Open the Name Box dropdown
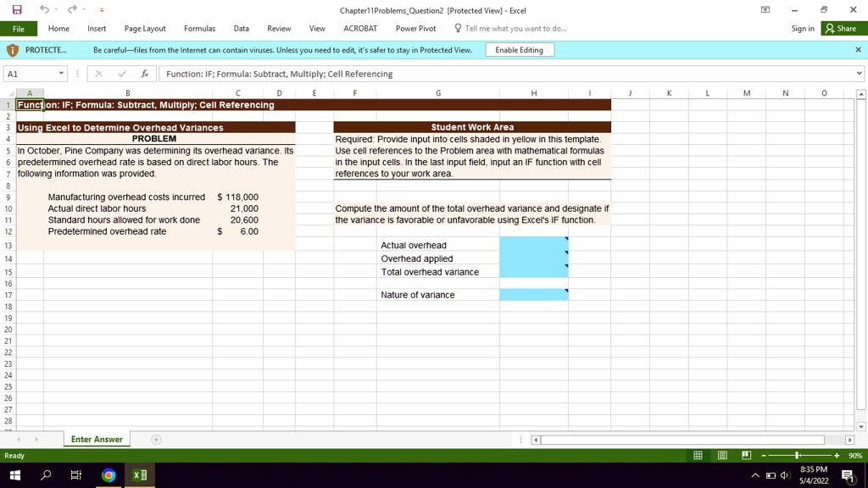This screenshot has height=488, width=868. pyautogui.click(x=59, y=74)
